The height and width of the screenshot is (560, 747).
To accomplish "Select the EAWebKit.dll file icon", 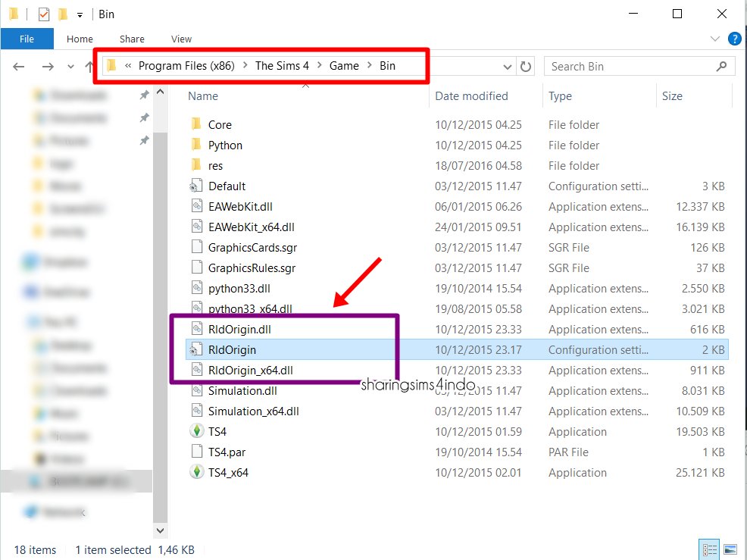I will (x=197, y=206).
